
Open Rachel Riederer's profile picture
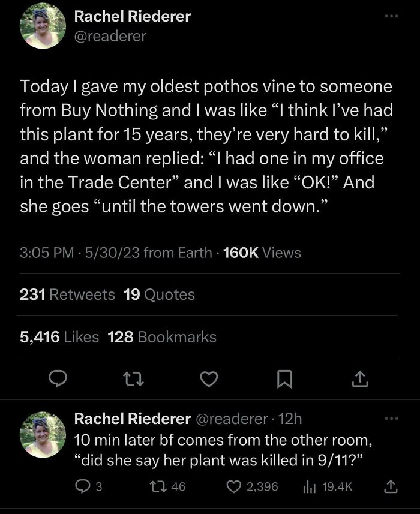click(43, 28)
